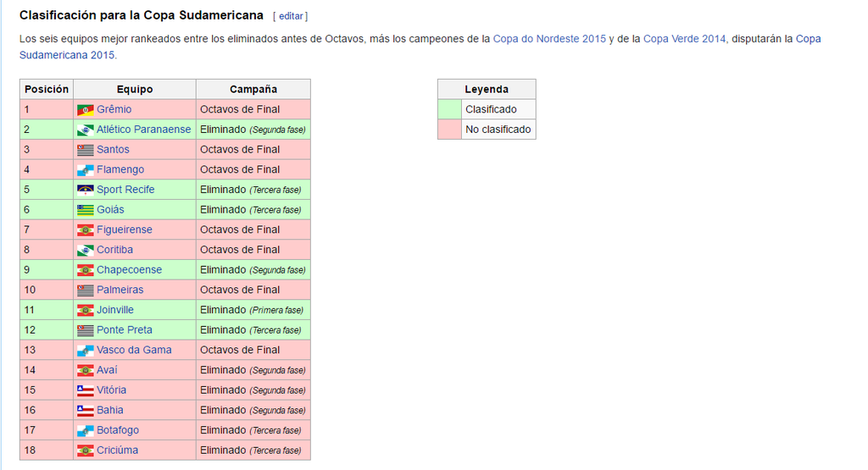Visit the Vitória team link
The image size is (868, 470).
coord(111,390)
